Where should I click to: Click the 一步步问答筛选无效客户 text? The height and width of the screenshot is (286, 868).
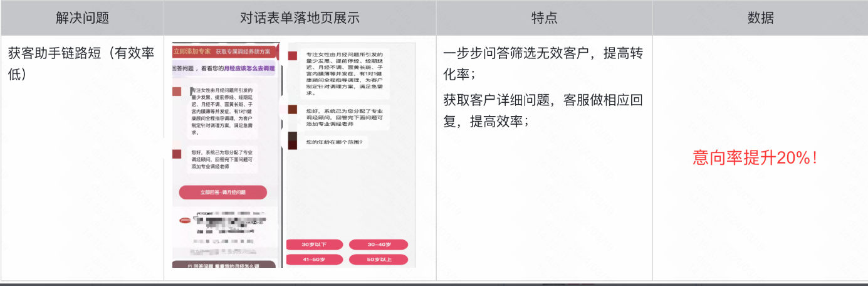point(518,53)
